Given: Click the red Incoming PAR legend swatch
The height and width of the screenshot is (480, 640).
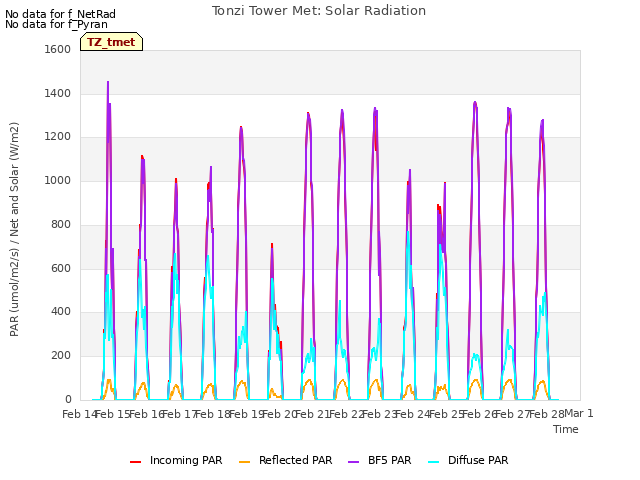Looking at the screenshot, I should coord(136,461).
